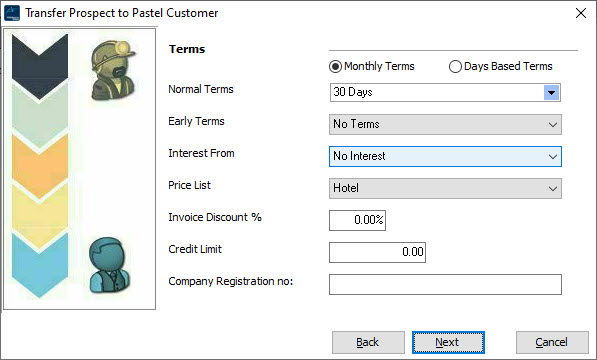
Task: Click the 'Early Terms' label
Action: 196,121
